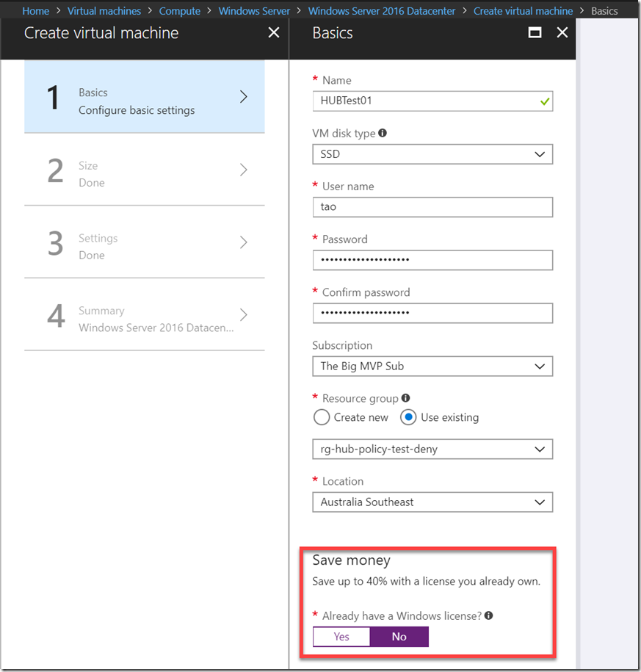Click the chevron arrow on the Summary step

(x=243, y=314)
